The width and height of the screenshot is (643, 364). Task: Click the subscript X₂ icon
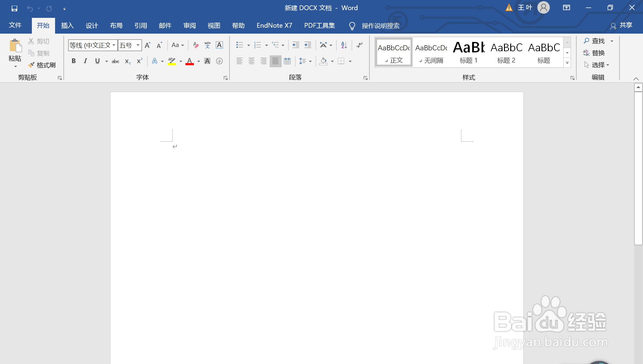pos(128,61)
